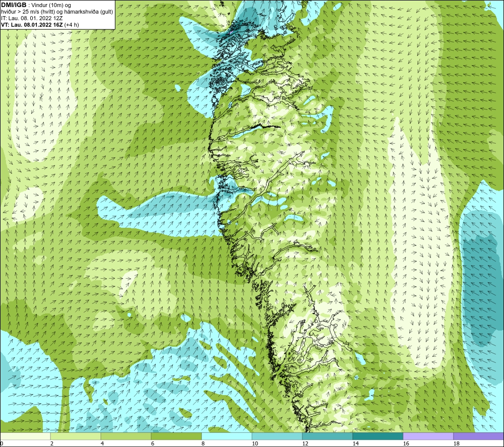Click the light cyan 8–10 m/s legend swatch
Viewport: 504px width, 447px height.
tap(227, 436)
